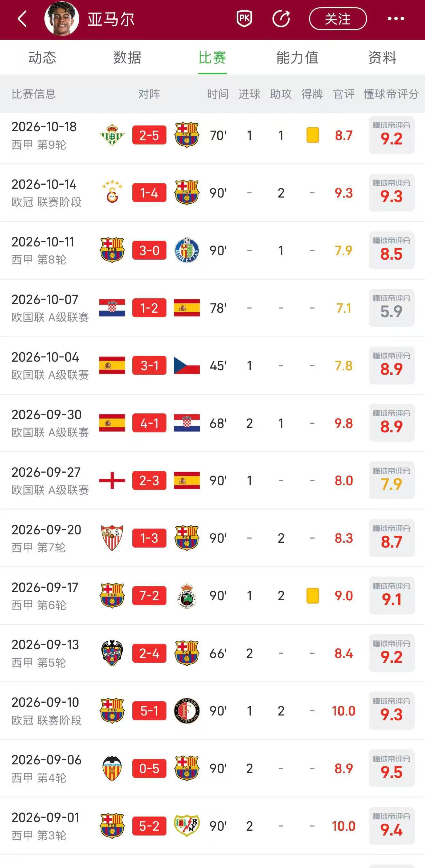The height and width of the screenshot is (868, 425).
Task: Tap the share arrow icon
Action: click(x=281, y=19)
